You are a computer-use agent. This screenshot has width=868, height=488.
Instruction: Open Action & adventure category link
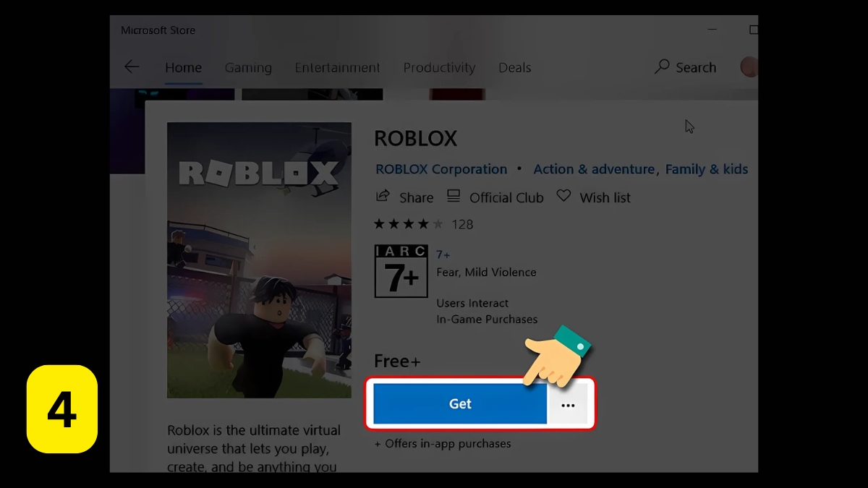click(595, 169)
